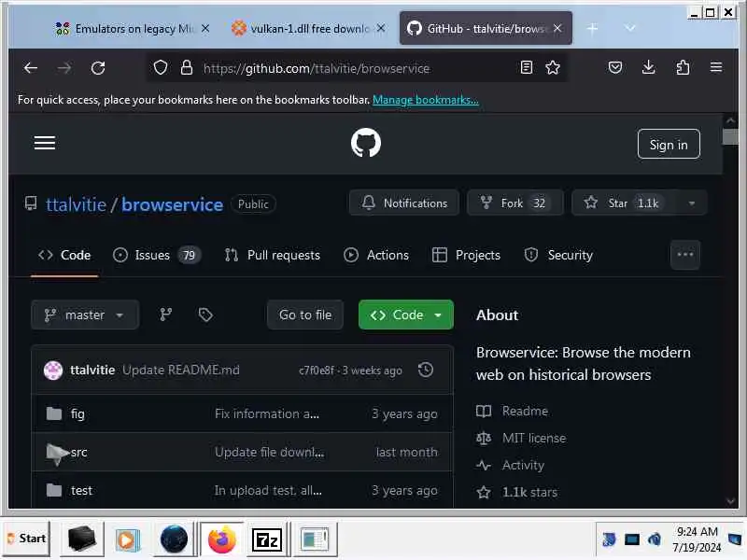Open the extensions puzzle icon
747x560 pixels.
(683, 67)
